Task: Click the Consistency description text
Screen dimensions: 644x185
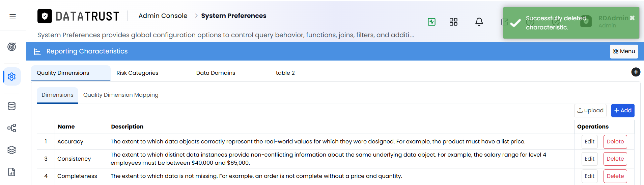Action: pos(328,159)
